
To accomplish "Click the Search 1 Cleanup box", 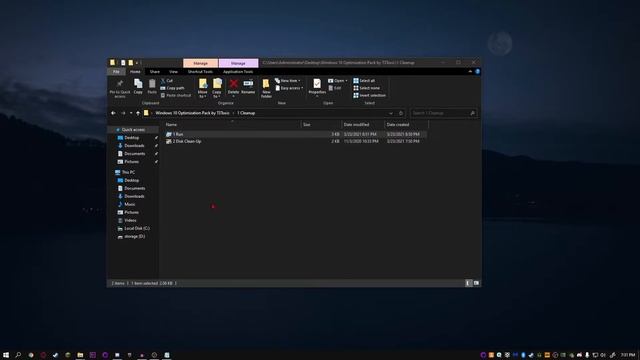I will coord(444,113).
